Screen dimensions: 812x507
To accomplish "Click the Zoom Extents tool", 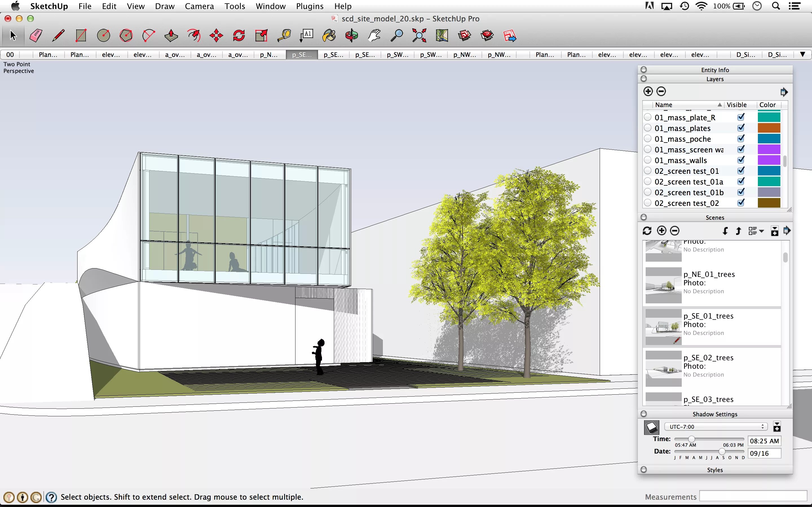I will tap(419, 35).
